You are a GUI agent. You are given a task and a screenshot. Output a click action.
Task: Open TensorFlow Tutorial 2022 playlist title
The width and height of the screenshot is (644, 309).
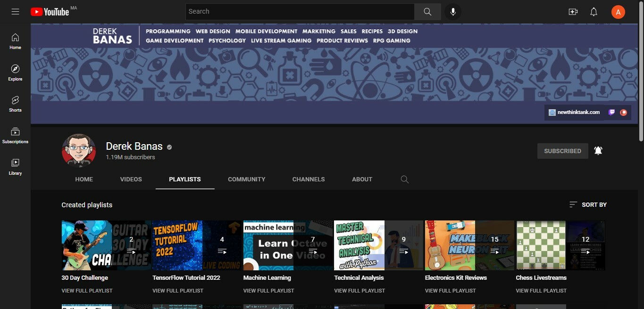point(186,278)
